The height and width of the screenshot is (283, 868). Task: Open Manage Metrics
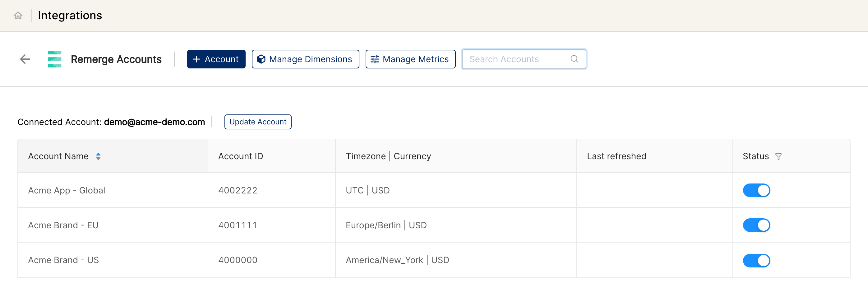tap(410, 59)
